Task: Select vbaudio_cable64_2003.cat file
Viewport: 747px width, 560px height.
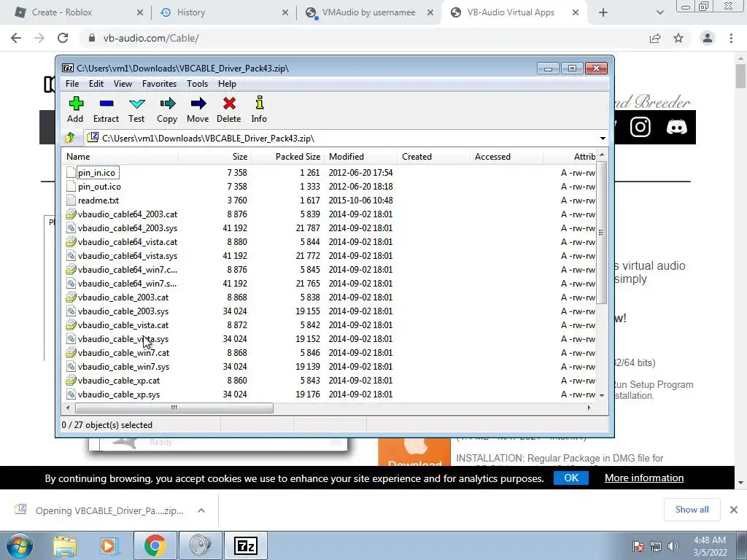Action: click(128, 214)
